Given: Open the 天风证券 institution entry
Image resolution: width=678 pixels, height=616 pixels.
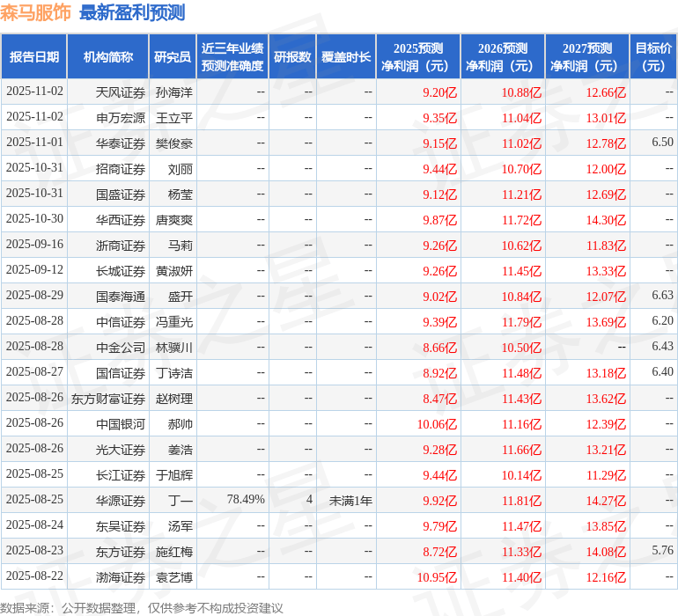Looking at the screenshot, I should pos(121,92).
